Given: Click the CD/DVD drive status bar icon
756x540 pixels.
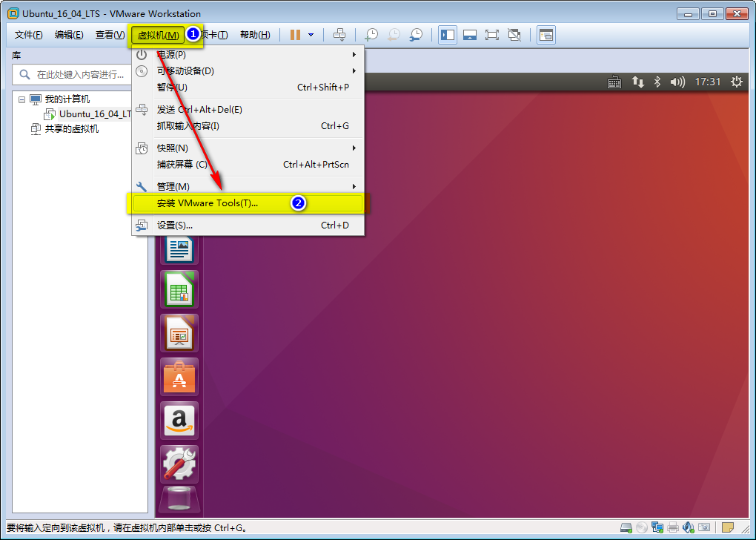Looking at the screenshot, I should click(x=642, y=527).
